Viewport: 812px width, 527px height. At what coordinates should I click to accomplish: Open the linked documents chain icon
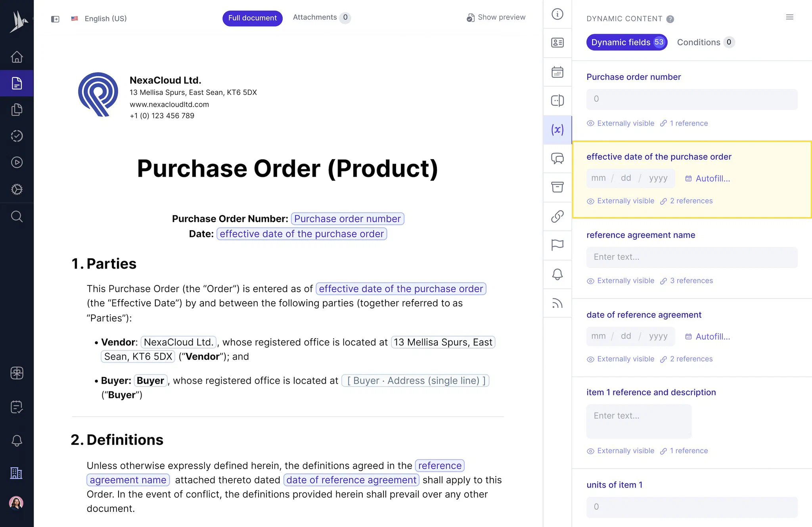(557, 216)
